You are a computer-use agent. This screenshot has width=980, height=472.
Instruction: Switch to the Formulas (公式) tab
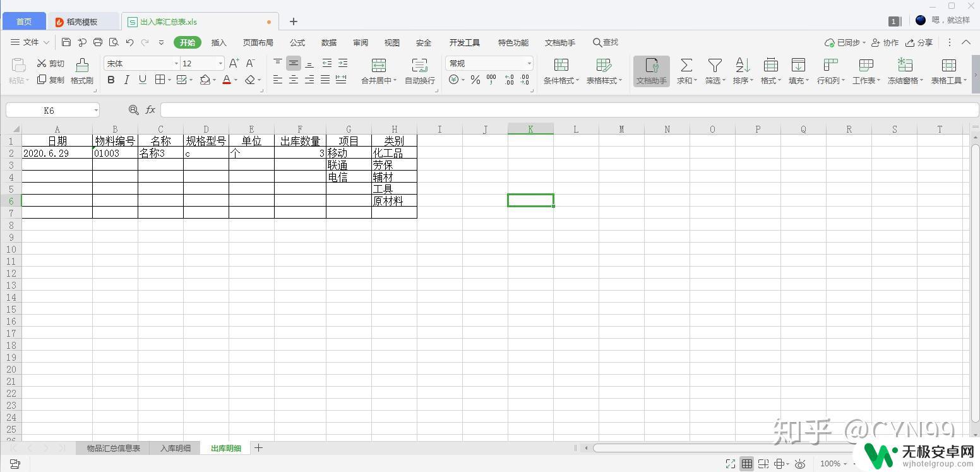click(x=297, y=42)
